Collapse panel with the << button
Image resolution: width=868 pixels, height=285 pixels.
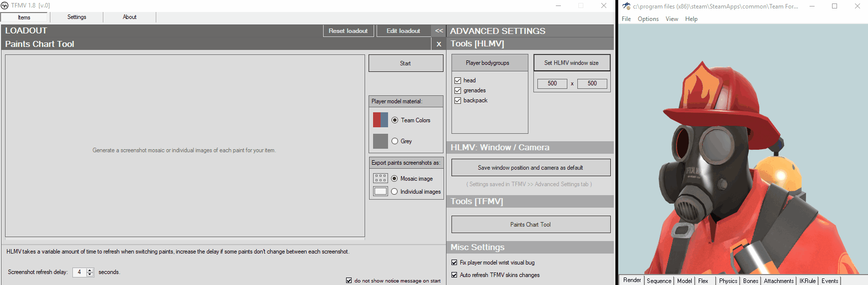tap(439, 30)
